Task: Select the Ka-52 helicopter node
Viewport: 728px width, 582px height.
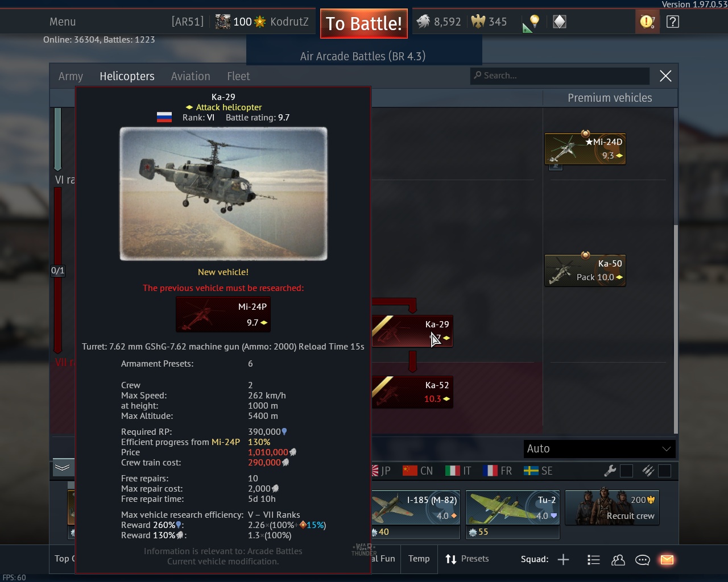Action: click(412, 392)
